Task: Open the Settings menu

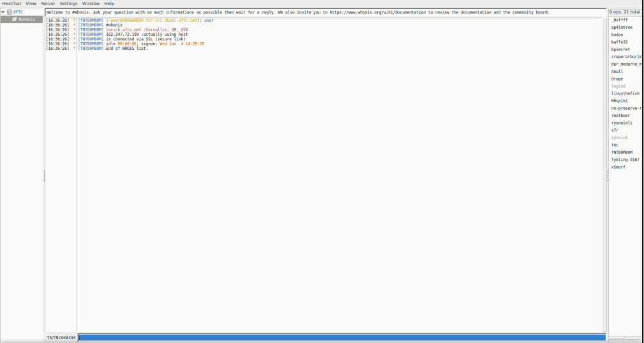Action: pyautogui.click(x=68, y=3)
